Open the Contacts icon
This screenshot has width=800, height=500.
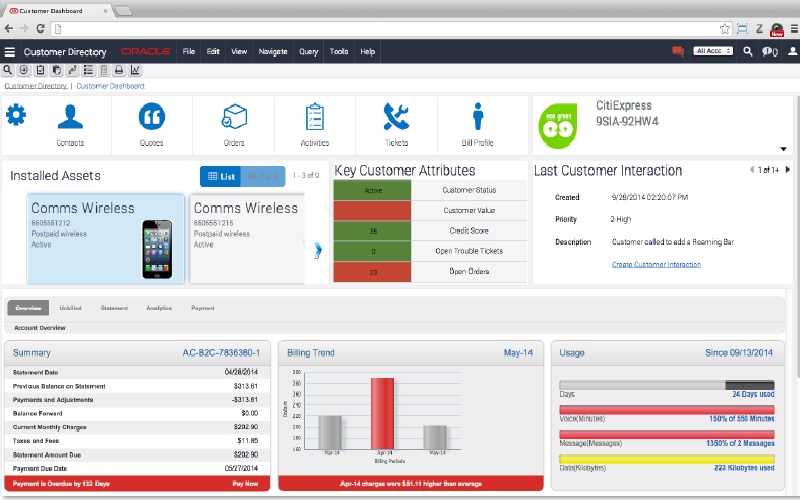pos(70,116)
